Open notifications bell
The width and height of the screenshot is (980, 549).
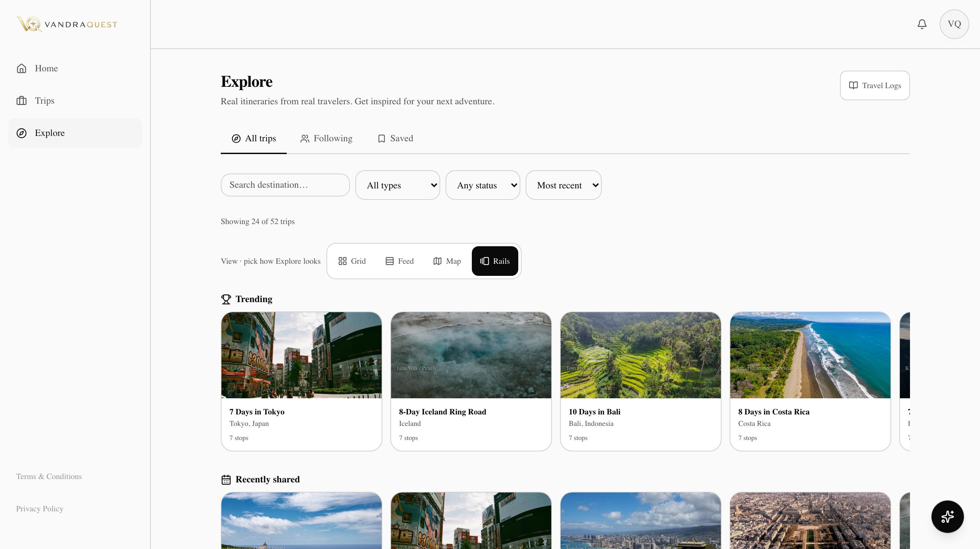[922, 24]
